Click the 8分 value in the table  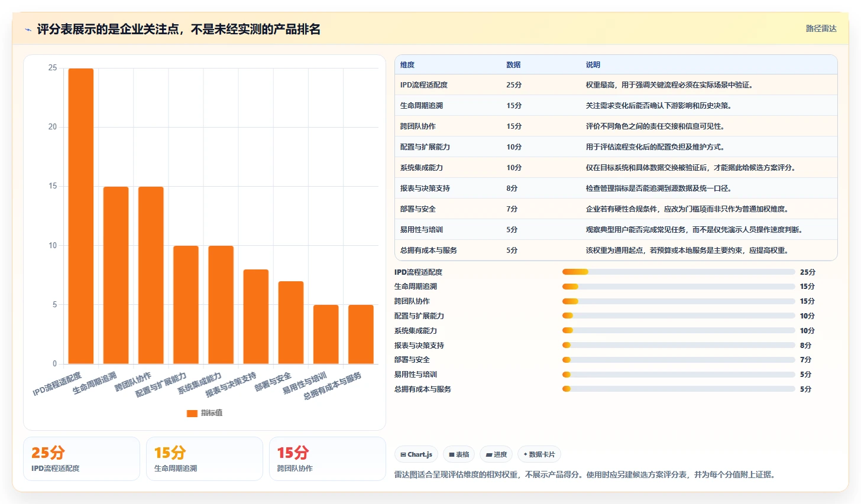point(512,188)
